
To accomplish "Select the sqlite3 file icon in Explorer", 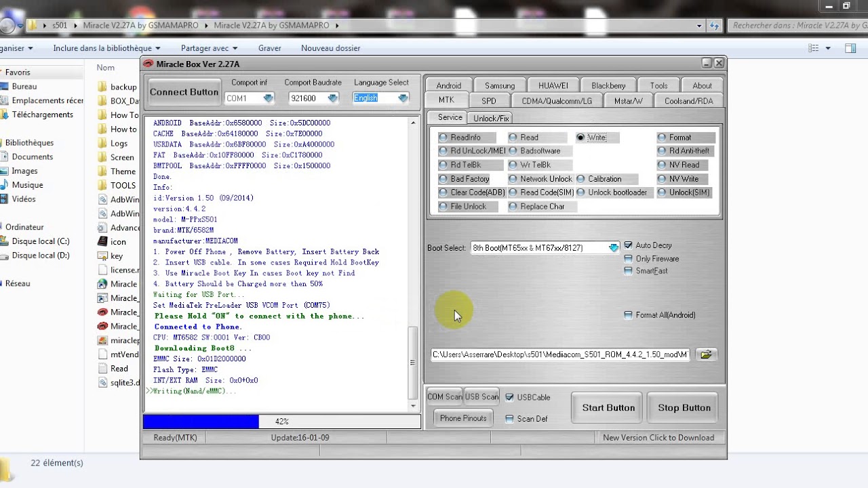I will pyautogui.click(x=102, y=383).
